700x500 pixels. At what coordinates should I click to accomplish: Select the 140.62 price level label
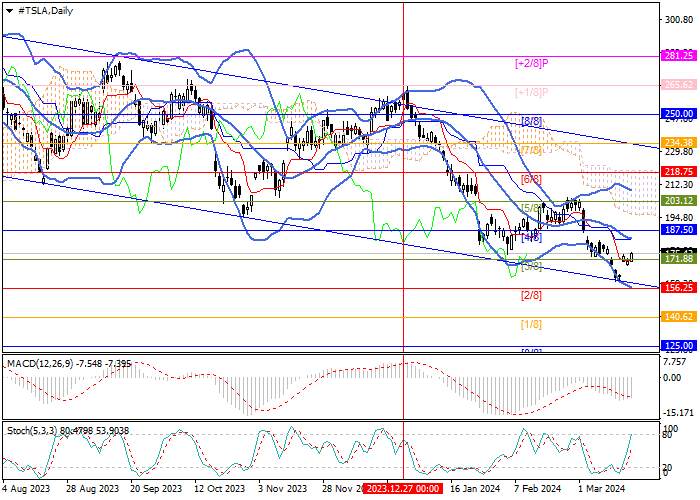coord(678,317)
